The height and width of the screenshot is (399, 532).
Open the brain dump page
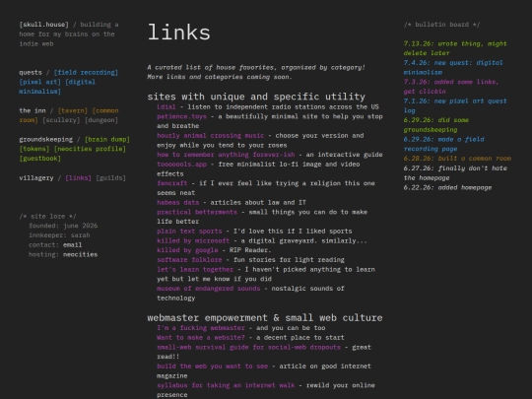pos(107,139)
